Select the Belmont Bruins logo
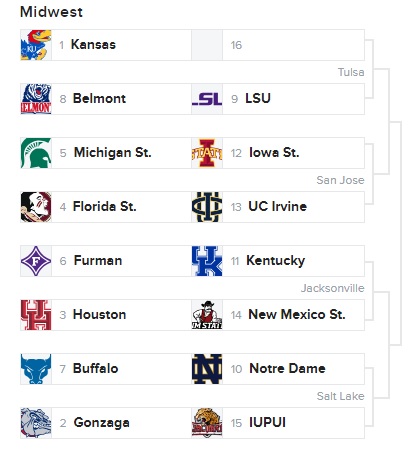Image resolution: width=419 pixels, height=449 pixels. [x=36, y=99]
